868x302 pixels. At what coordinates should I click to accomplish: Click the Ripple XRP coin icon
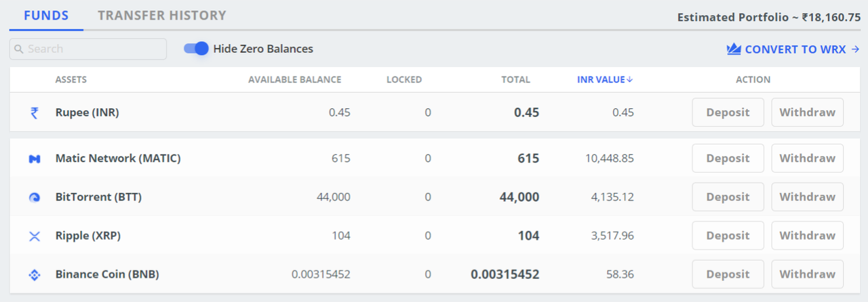point(34,236)
